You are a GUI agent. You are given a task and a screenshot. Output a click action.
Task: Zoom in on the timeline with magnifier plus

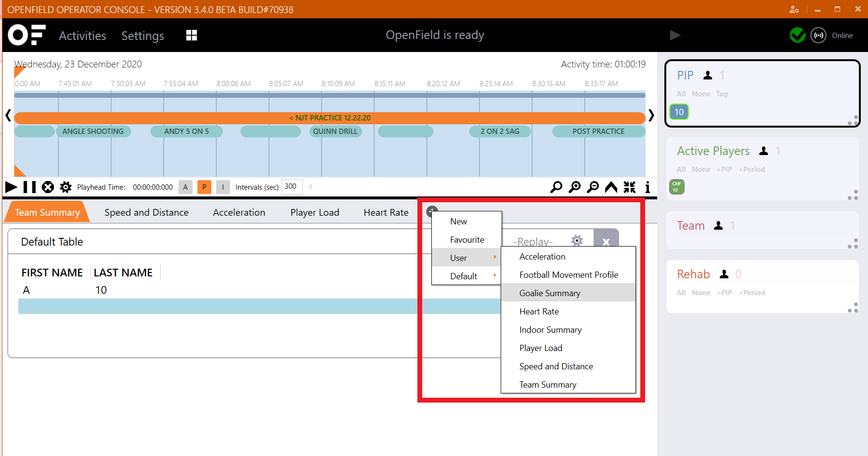coord(574,187)
